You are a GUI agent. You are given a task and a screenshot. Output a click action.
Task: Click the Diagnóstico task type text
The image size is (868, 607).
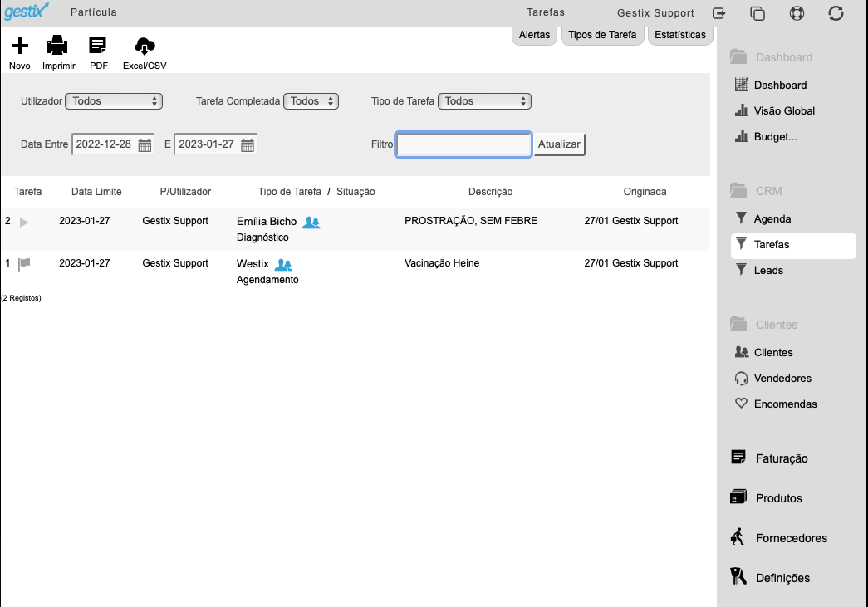pyautogui.click(x=262, y=237)
